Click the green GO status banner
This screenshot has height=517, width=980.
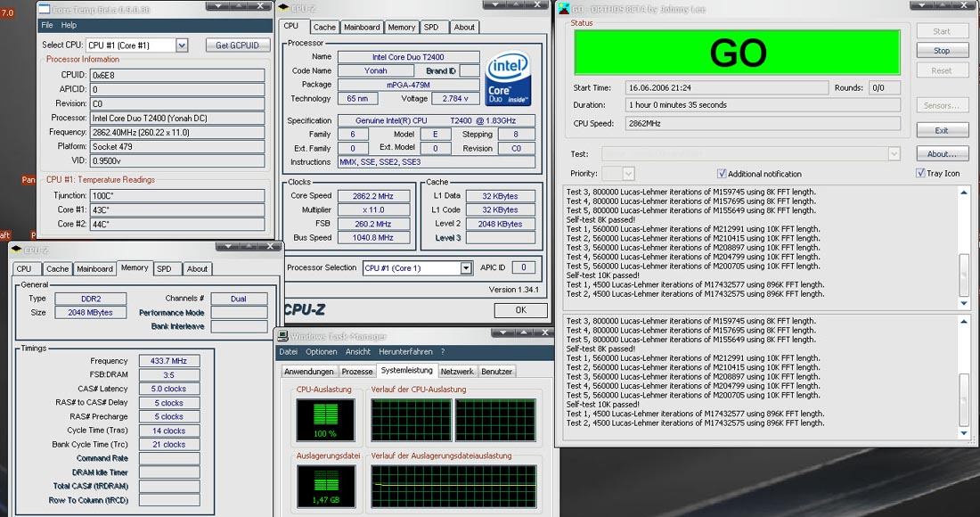click(738, 53)
